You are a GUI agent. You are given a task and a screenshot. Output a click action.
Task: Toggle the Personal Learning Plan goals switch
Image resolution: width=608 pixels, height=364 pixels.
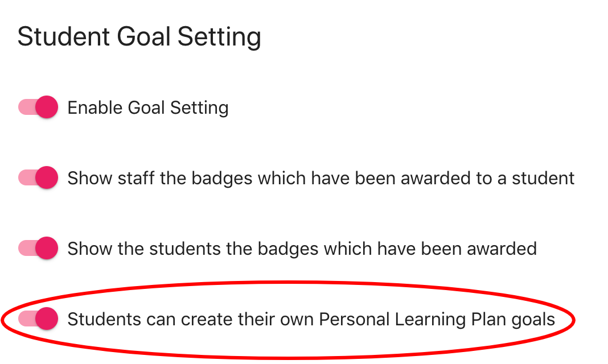(x=38, y=319)
